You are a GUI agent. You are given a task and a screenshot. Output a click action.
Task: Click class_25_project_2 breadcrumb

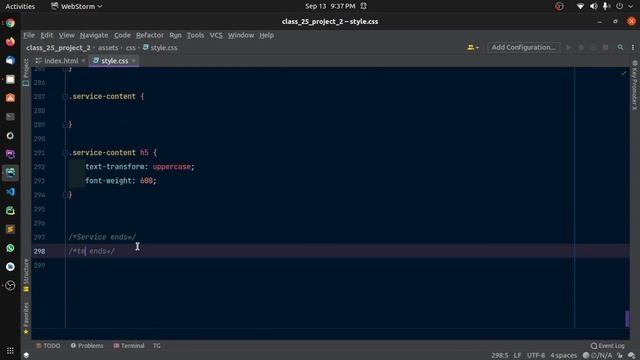58,48
